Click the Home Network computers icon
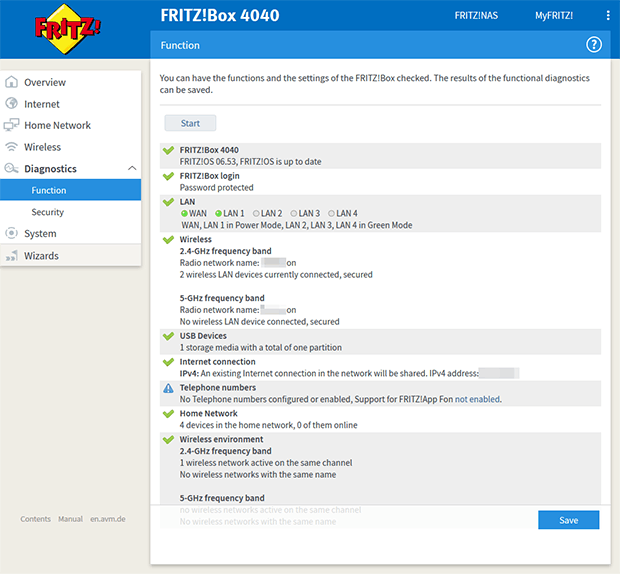 [11, 125]
